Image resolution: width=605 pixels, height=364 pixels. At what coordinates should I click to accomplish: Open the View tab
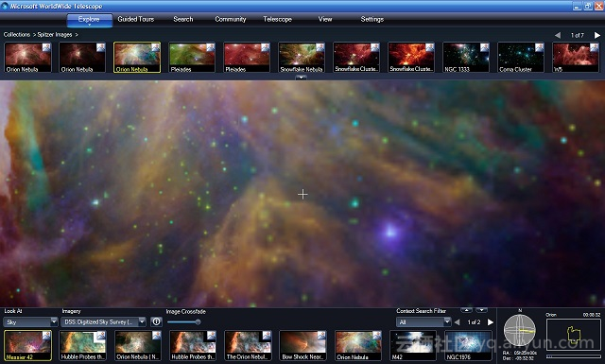[x=325, y=19]
